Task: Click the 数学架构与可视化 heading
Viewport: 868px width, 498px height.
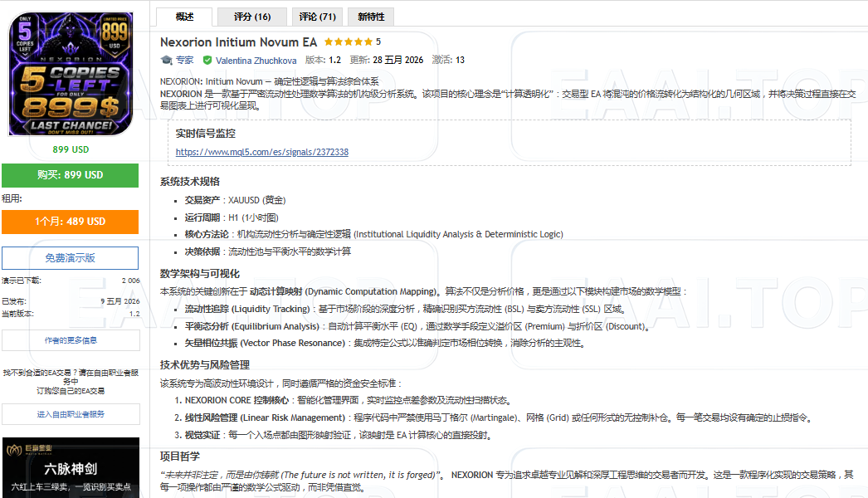Action: pos(200,274)
